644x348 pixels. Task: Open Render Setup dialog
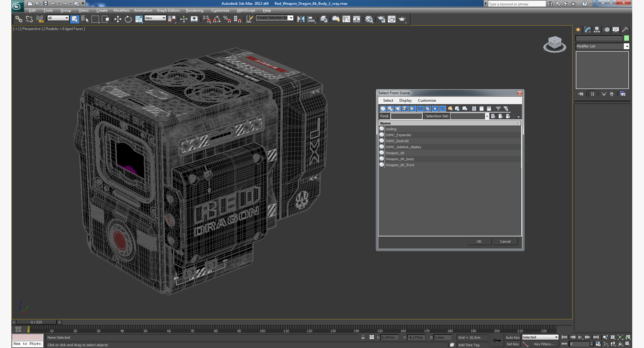coord(381,19)
